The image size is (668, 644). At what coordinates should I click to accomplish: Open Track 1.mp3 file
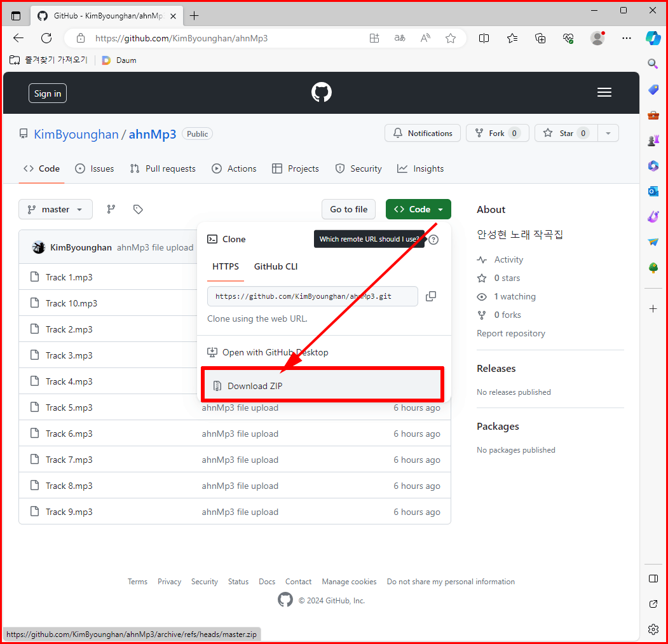[x=69, y=277]
